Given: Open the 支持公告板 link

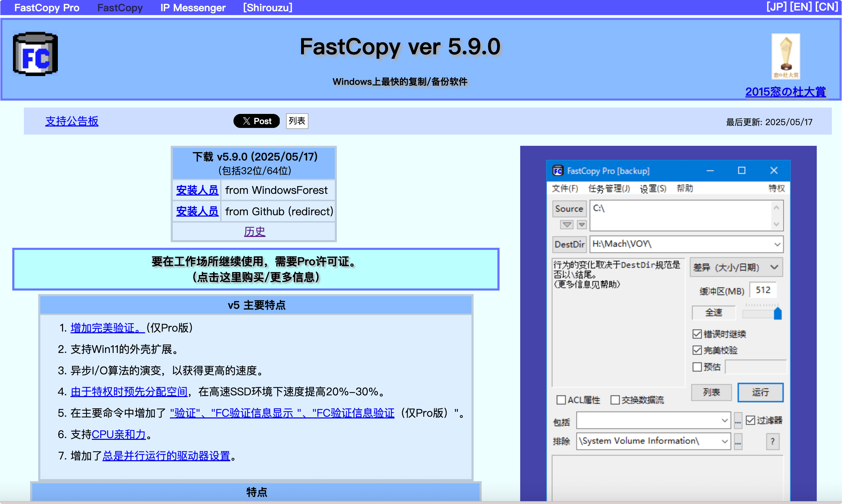Looking at the screenshot, I should (x=72, y=121).
